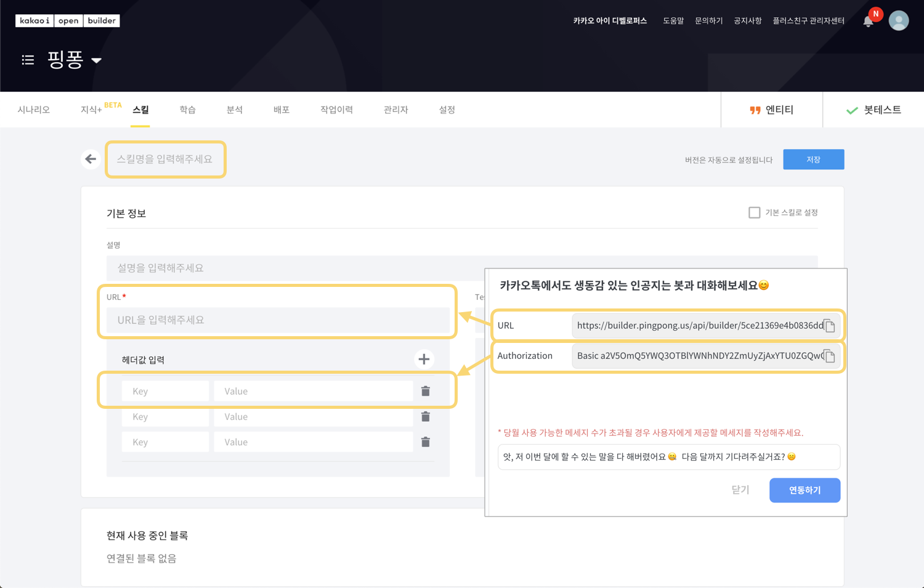Click the first header Value field

coord(313,391)
